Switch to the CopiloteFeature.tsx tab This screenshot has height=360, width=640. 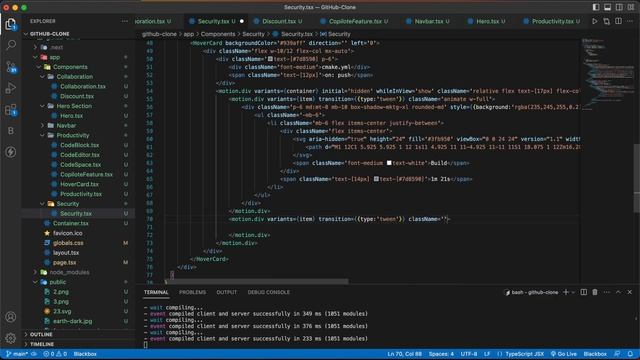coord(358,21)
